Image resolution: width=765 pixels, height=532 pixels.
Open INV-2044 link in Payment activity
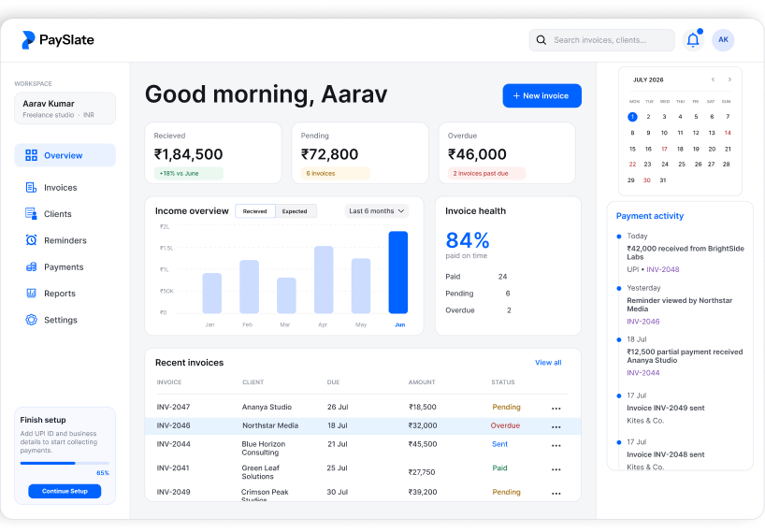click(643, 372)
